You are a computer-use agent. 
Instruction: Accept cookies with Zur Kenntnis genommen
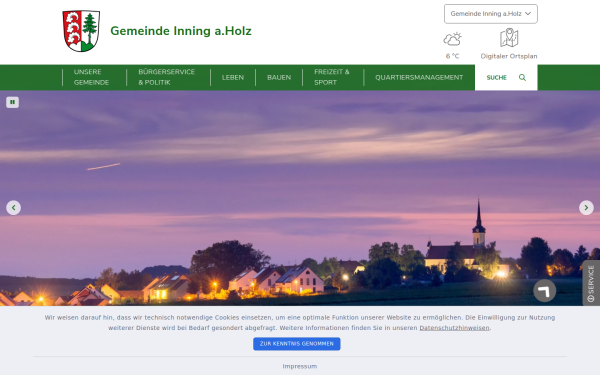click(x=297, y=344)
